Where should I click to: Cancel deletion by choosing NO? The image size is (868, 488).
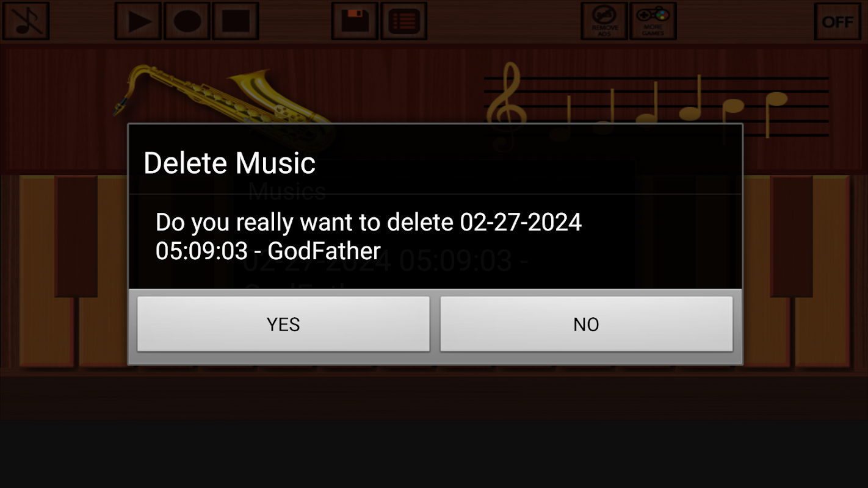click(x=586, y=324)
